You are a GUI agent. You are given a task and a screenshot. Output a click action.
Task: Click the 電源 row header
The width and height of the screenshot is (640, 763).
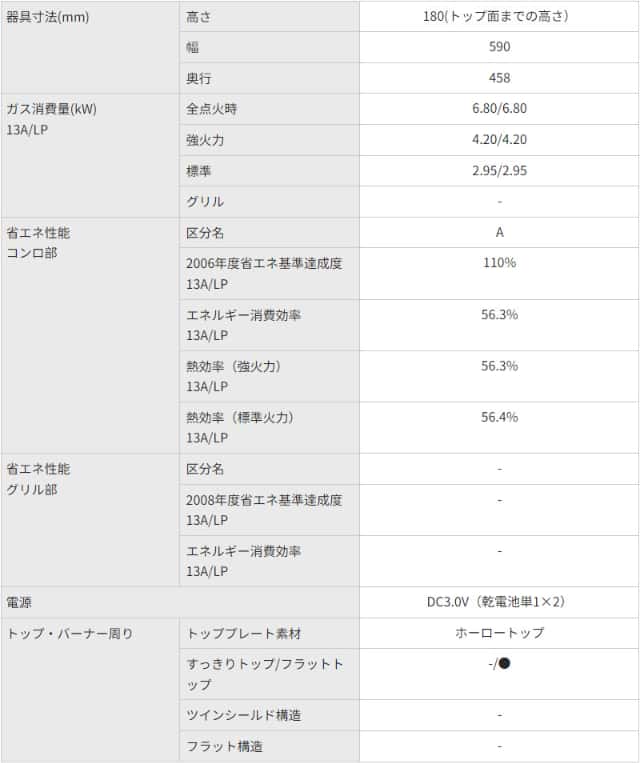click(19, 602)
